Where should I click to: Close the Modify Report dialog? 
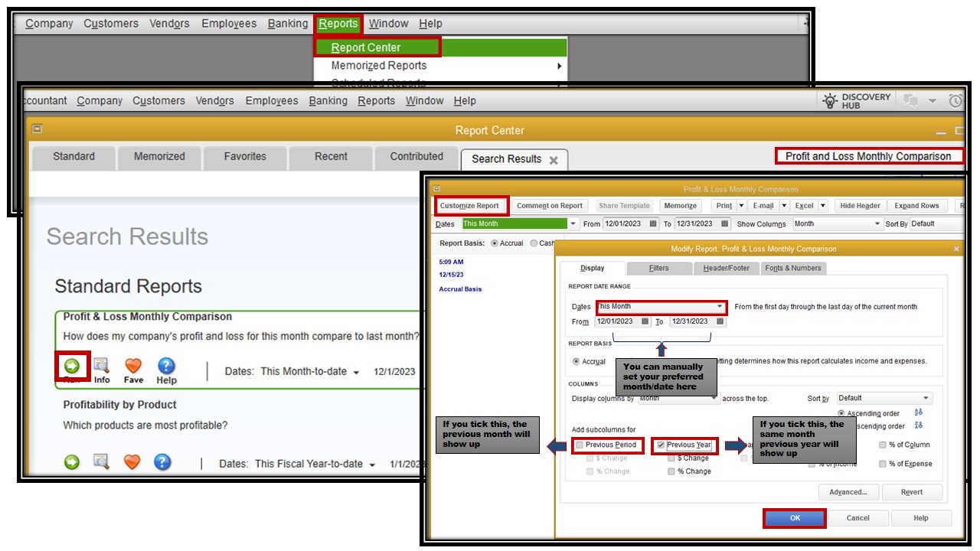[x=956, y=249]
